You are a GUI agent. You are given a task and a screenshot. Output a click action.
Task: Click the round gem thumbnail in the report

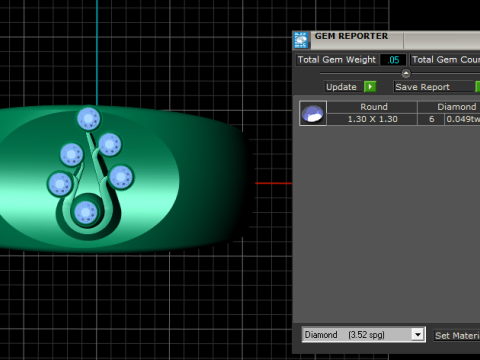[x=313, y=113]
